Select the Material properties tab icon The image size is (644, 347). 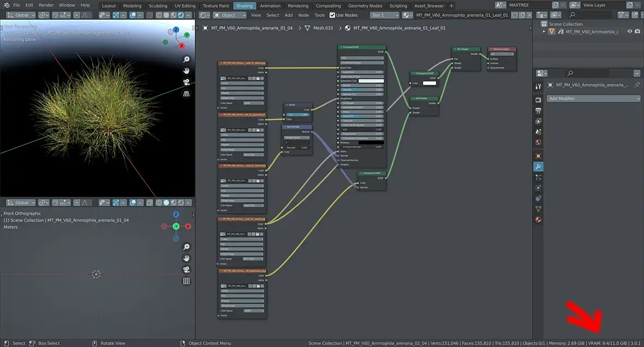coord(538,220)
